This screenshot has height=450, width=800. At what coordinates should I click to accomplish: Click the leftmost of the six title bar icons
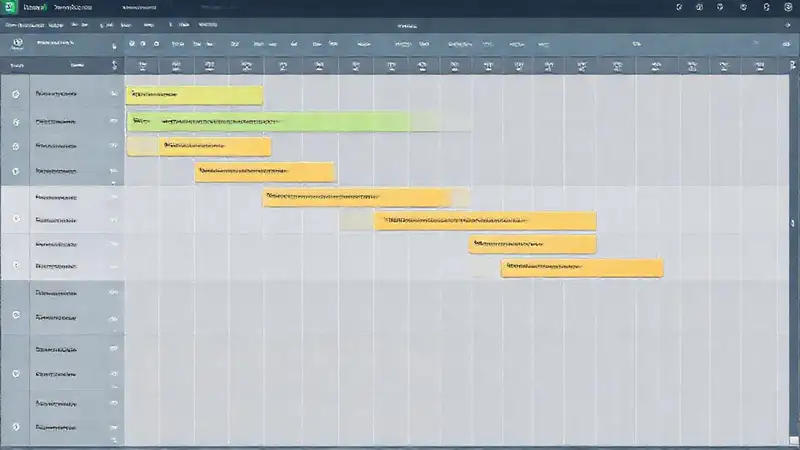pos(679,7)
